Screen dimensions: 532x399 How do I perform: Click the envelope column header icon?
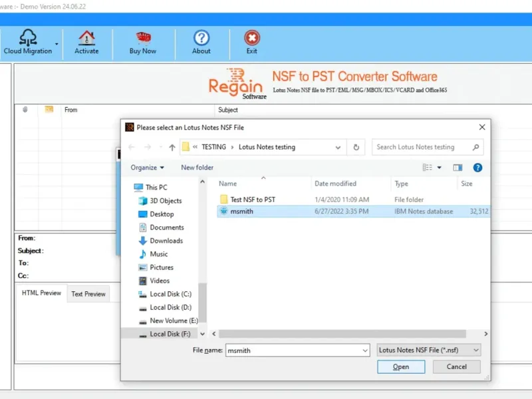(49, 109)
